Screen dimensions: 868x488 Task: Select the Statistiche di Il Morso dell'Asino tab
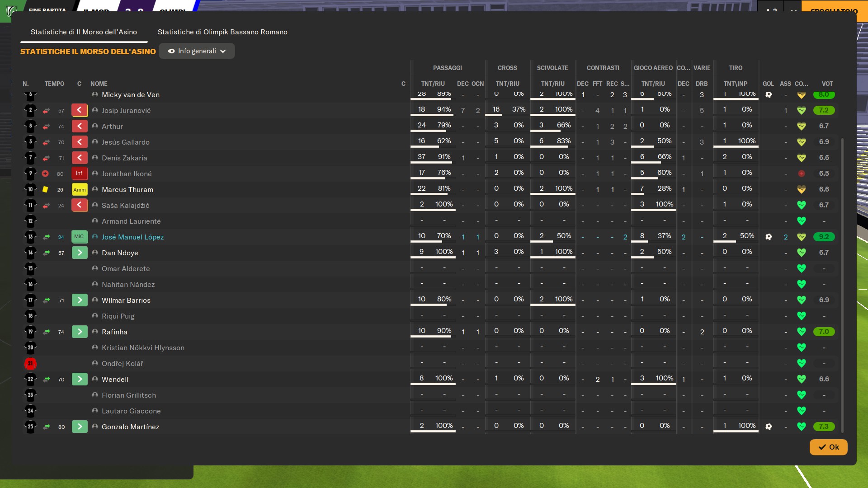click(x=84, y=32)
